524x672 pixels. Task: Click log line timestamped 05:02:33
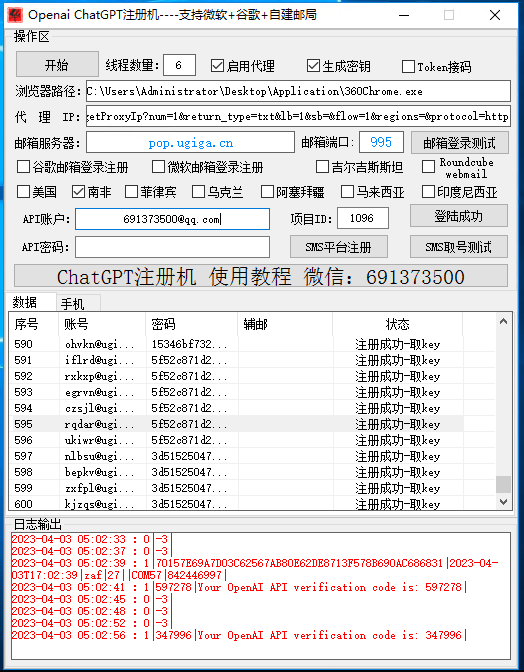[x=92, y=539]
